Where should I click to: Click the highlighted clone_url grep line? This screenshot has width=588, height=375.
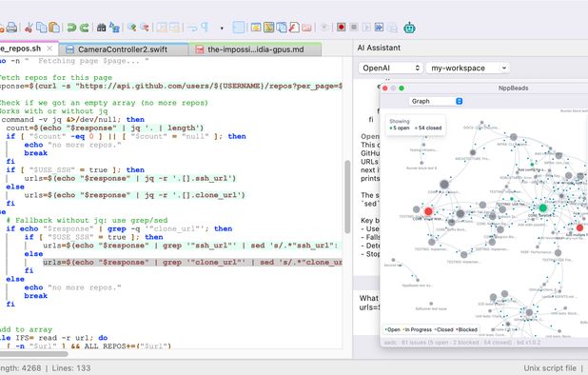(x=192, y=262)
